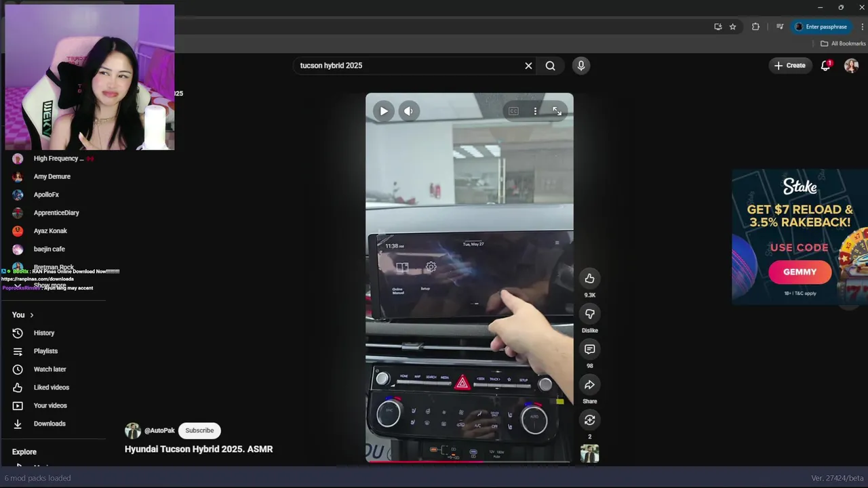Share the Short video
The height and width of the screenshot is (488, 868).
[x=590, y=385]
